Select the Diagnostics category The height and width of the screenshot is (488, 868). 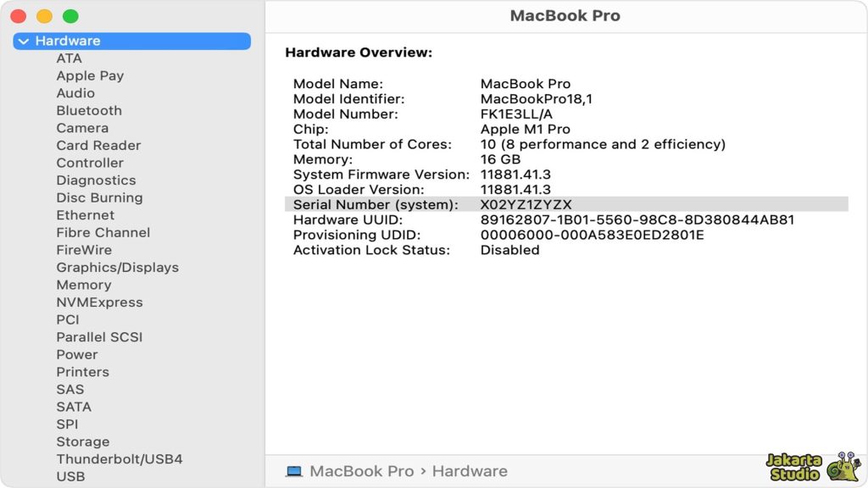click(96, 180)
